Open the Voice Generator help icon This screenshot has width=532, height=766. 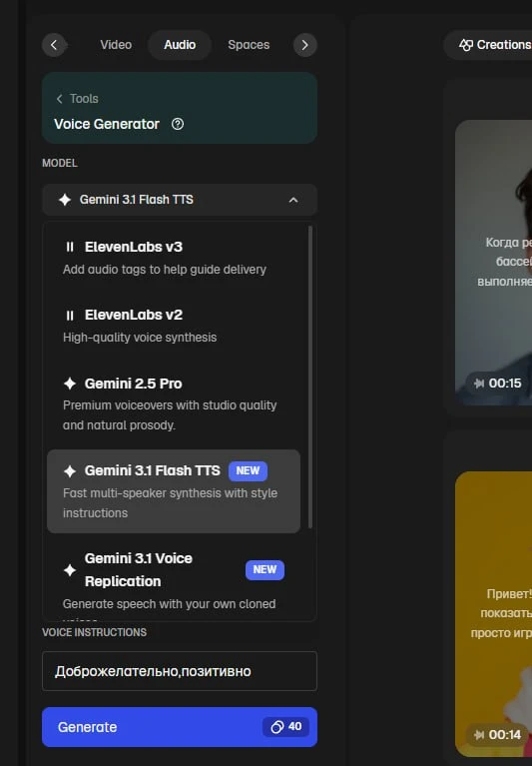click(178, 124)
